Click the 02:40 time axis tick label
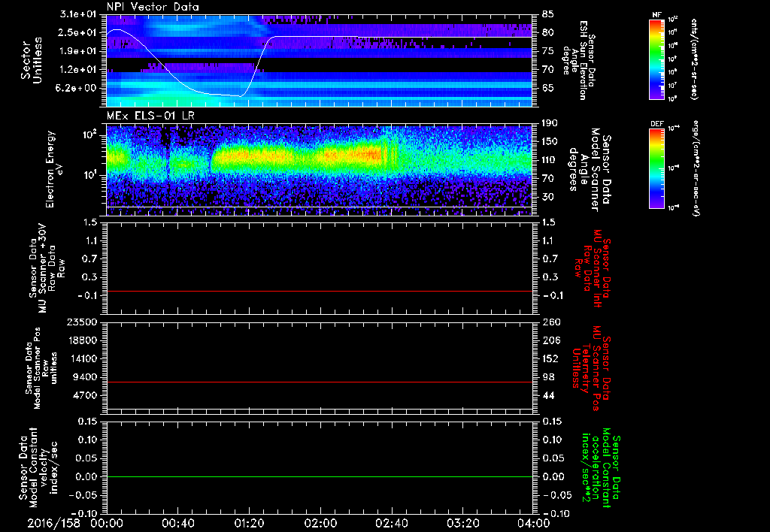 coord(391,523)
